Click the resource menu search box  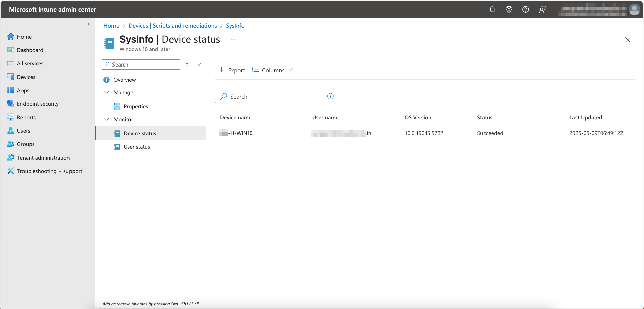[141, 64]
